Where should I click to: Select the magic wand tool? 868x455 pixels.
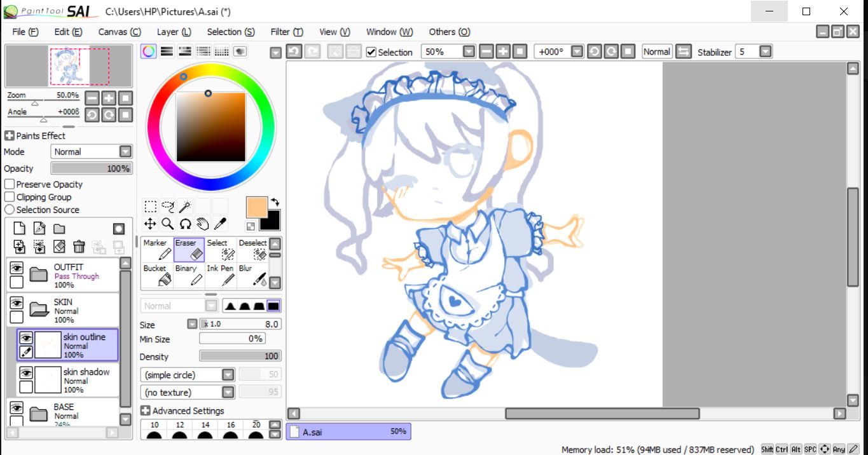(185, 206)
